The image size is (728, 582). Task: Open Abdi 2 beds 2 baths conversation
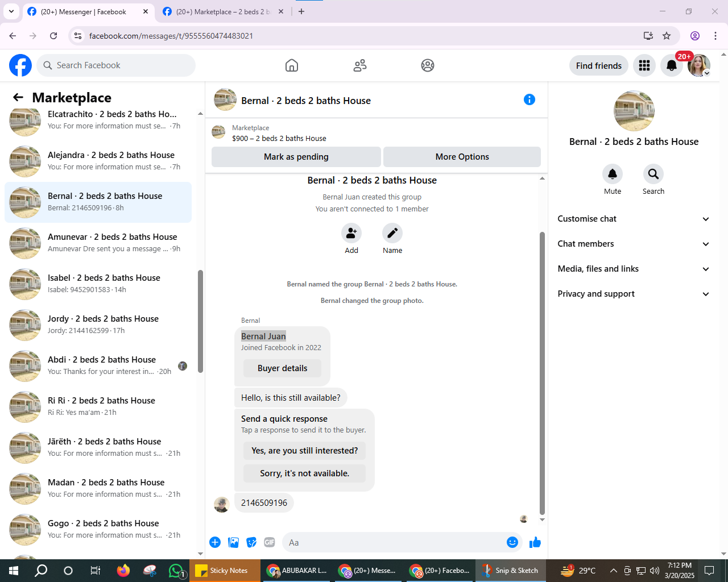98,365
